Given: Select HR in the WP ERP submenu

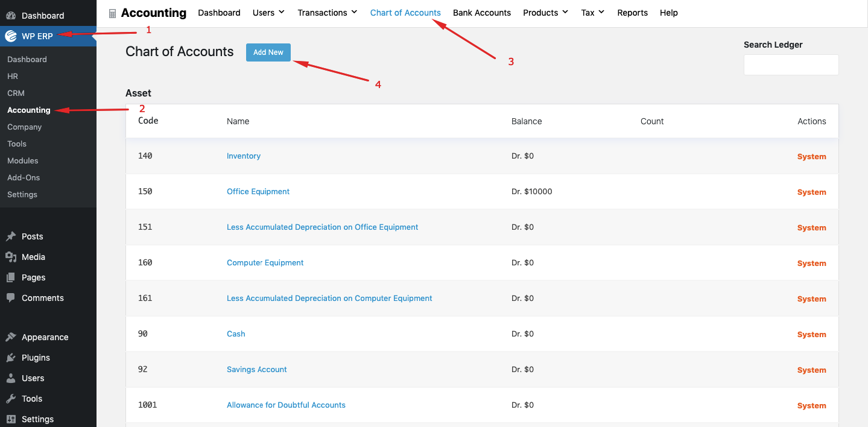Looking at the screenshot, I should coord(13,77).
